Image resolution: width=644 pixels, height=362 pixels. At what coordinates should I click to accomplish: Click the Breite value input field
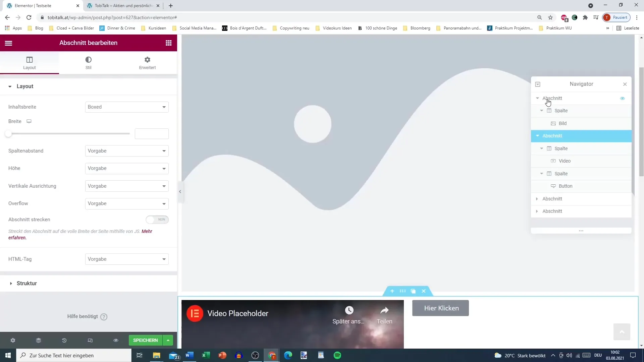click(x=152, y=134)
